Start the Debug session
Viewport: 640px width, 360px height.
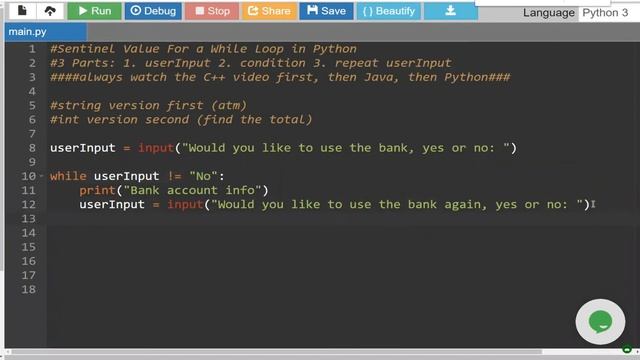153,11
